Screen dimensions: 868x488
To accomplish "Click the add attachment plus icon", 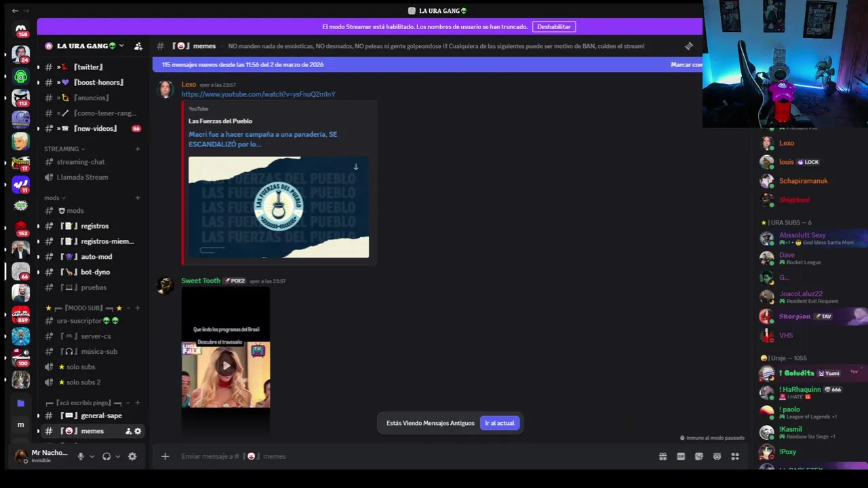I will pyautogui.click(x=165, y=456).
